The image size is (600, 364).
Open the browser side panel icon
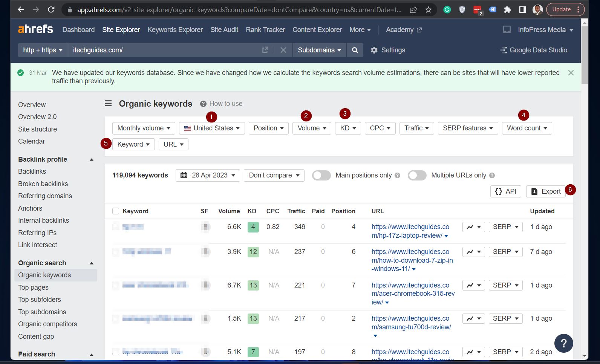(x=522, y=10)
